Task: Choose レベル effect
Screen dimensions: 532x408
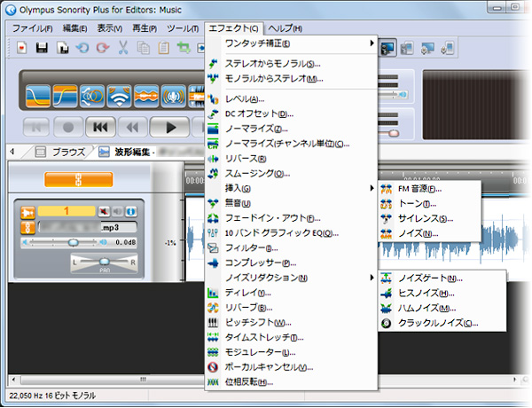Action: coord(292,99)
